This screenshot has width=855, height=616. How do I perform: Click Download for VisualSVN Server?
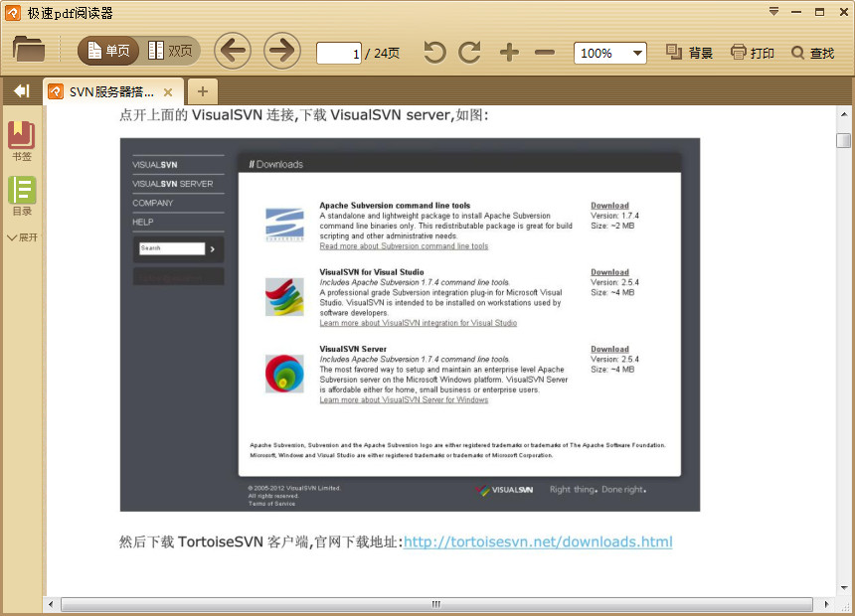click(x=609, y=349)
